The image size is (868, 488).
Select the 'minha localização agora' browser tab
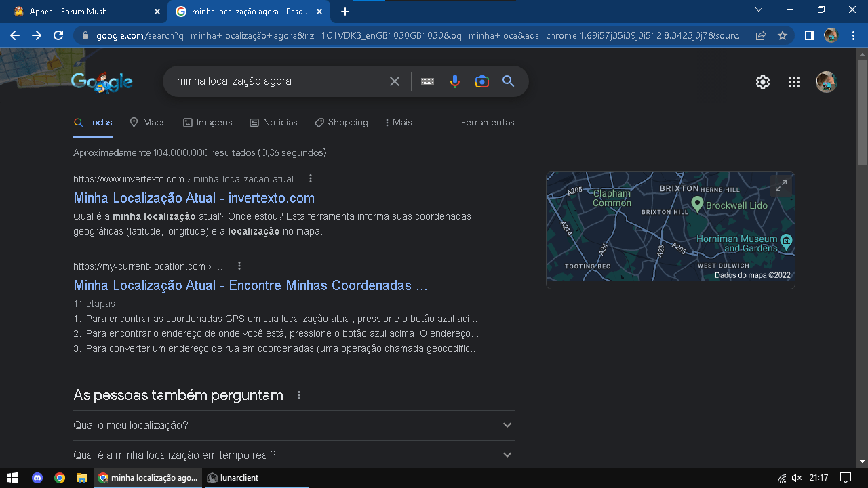[250, 12]
